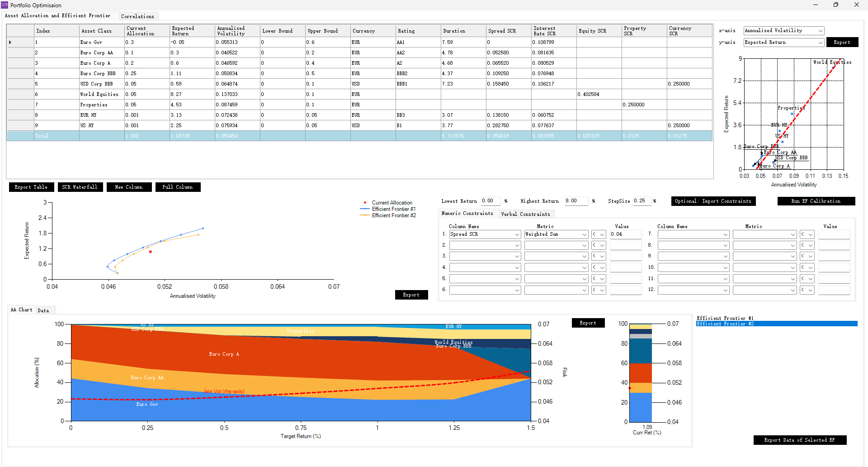Expand the Weighted Sum metric dropdown

[584, 234]
